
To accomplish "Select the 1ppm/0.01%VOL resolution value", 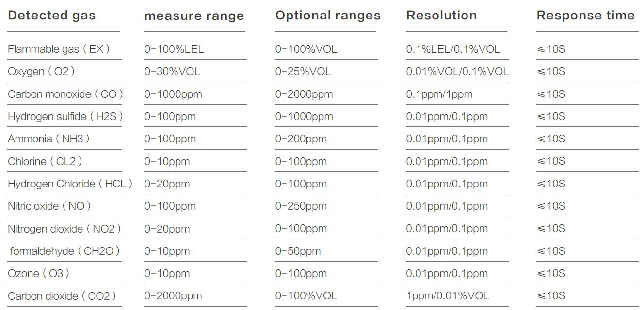I will (448, 296).
